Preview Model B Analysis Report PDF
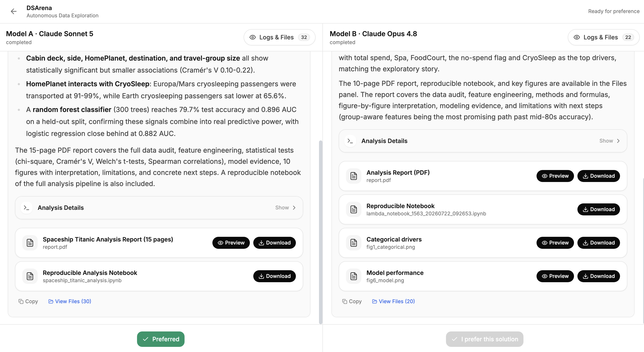Image resolution: width=644 pixels, height=352 pixels. point(555,176)
